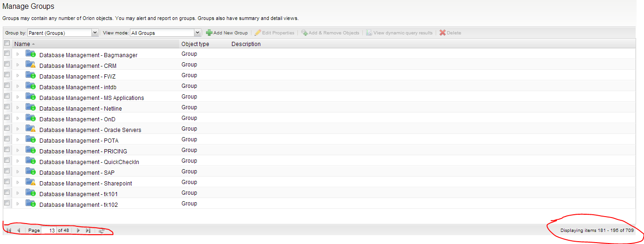This screenshot has height=244, width=644.
Task: Click the OnD group folder icon
Action: (31, 118)
